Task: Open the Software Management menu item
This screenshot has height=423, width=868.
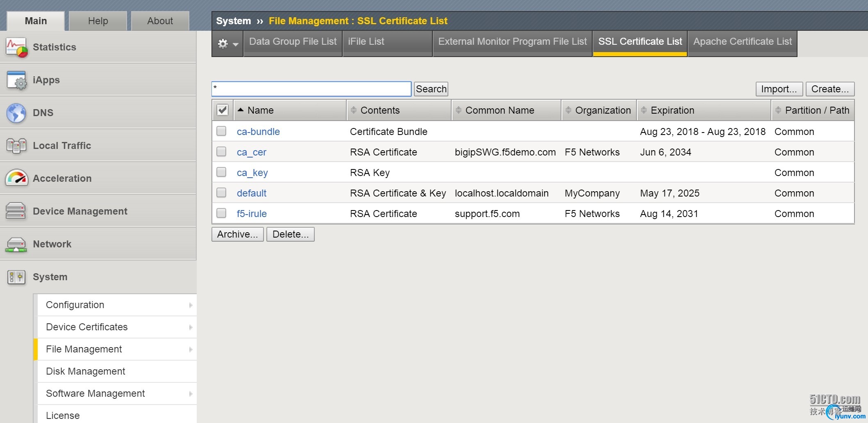Action: [117, 393]
